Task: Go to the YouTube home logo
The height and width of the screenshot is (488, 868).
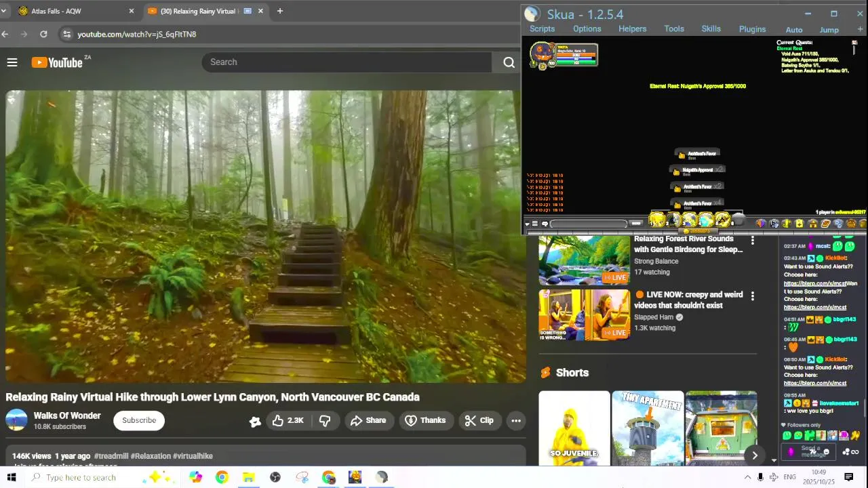Action: click(57, 62)
